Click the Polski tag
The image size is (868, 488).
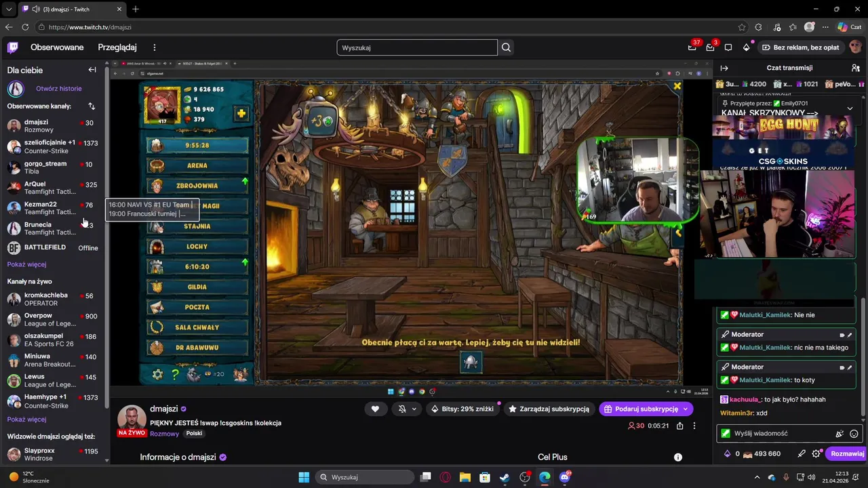(194, 434)
